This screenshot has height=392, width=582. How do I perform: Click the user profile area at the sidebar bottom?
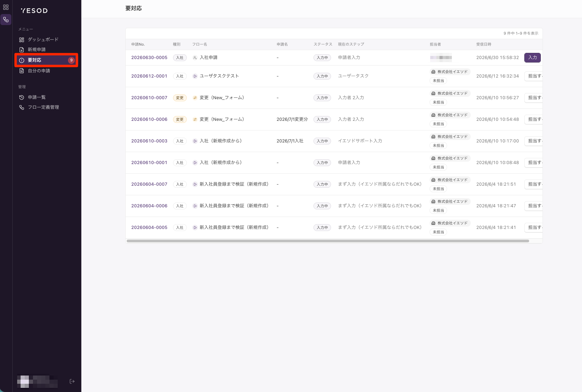[37, 381]
